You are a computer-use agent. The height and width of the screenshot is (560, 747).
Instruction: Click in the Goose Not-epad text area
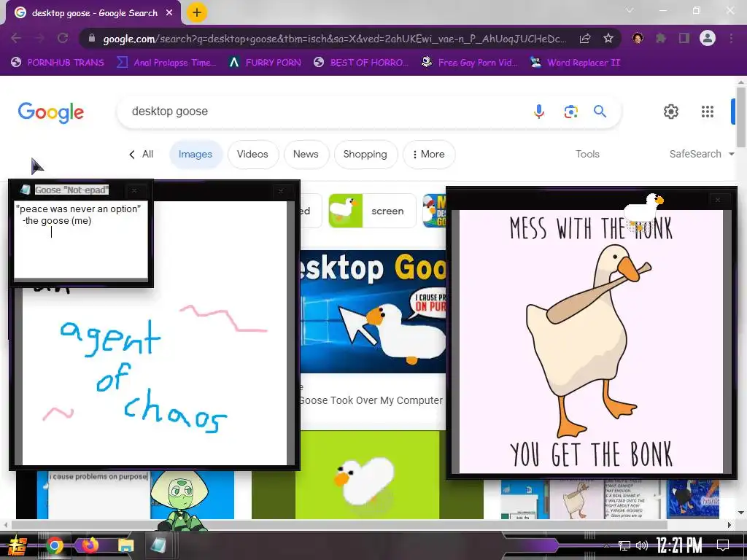pyautogui.click(x=81, y=239)
